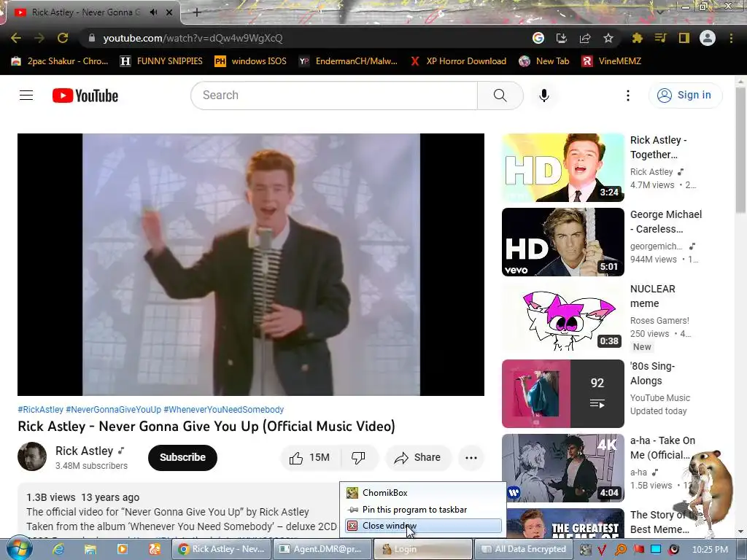Click the Rick Astley channel name

(x=84, y=451)
